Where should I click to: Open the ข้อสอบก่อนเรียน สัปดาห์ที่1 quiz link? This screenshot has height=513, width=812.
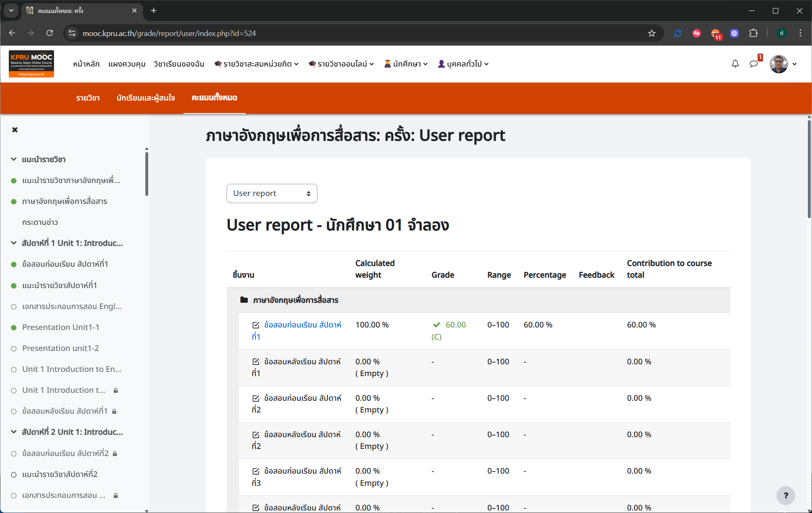point(302,325)
